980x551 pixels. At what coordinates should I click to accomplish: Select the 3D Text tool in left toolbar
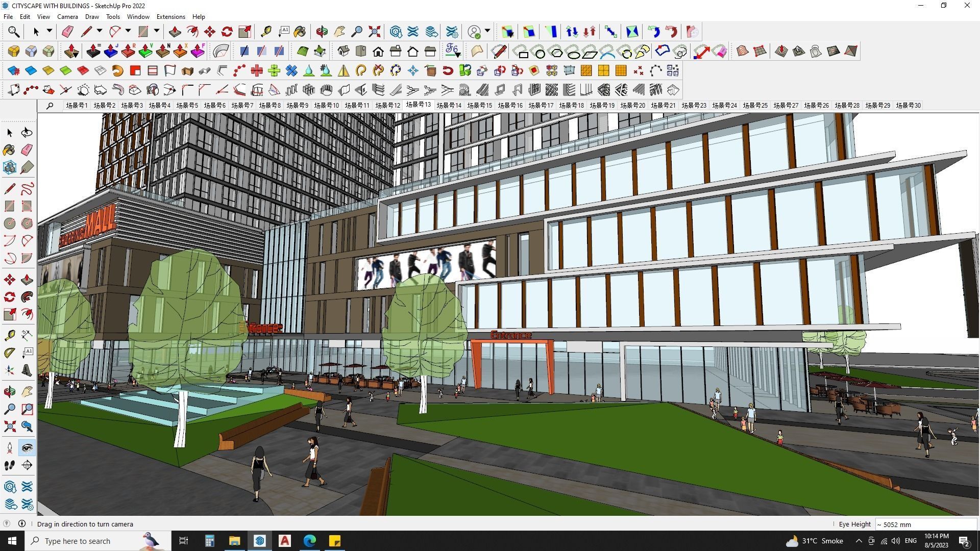point(27,370)
